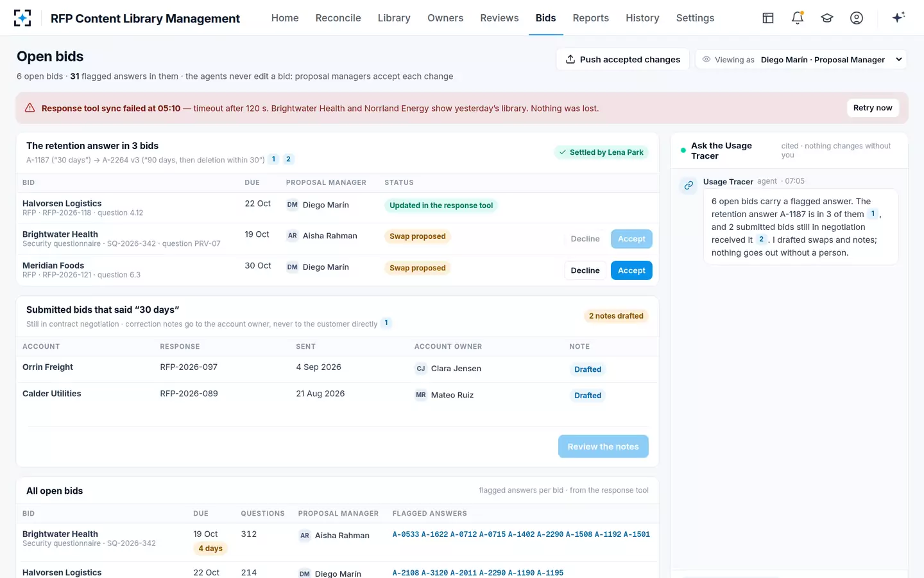This screenshot has width=924, height=578.
Task: Open flagged answer A-0533
Action: click(406, 534)
